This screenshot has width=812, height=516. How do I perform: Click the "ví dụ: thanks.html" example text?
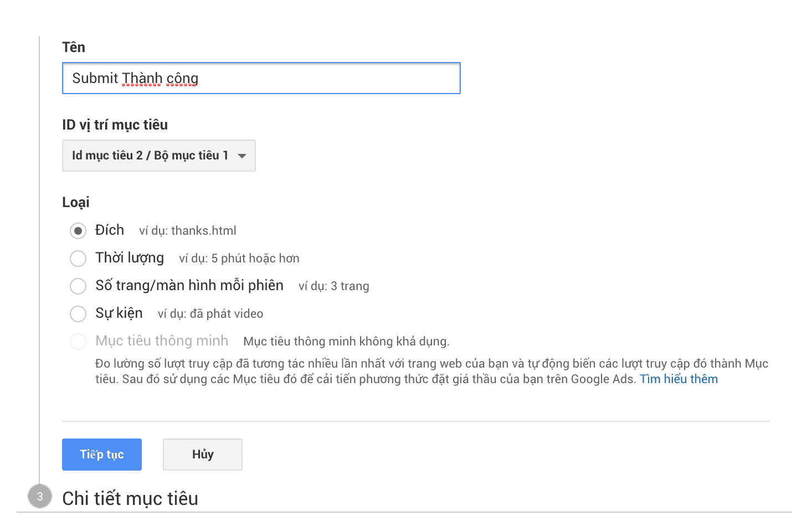[x=188, y=231]
